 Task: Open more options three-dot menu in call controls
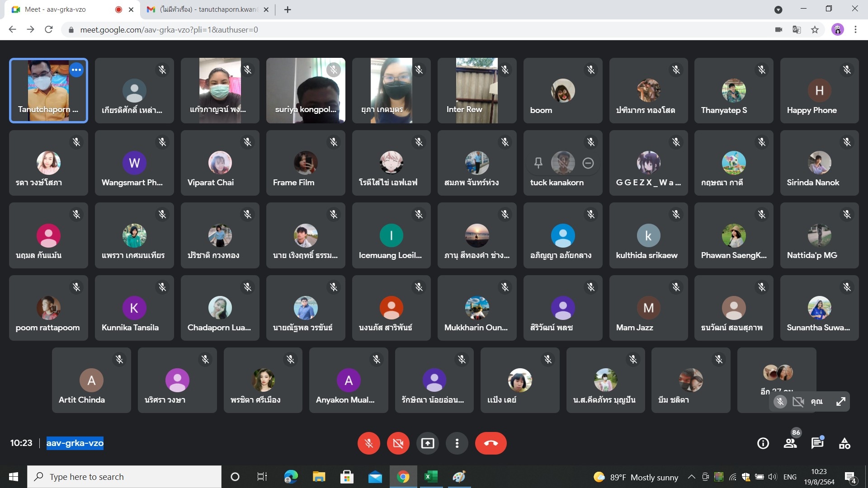click(x=457, y=443)
